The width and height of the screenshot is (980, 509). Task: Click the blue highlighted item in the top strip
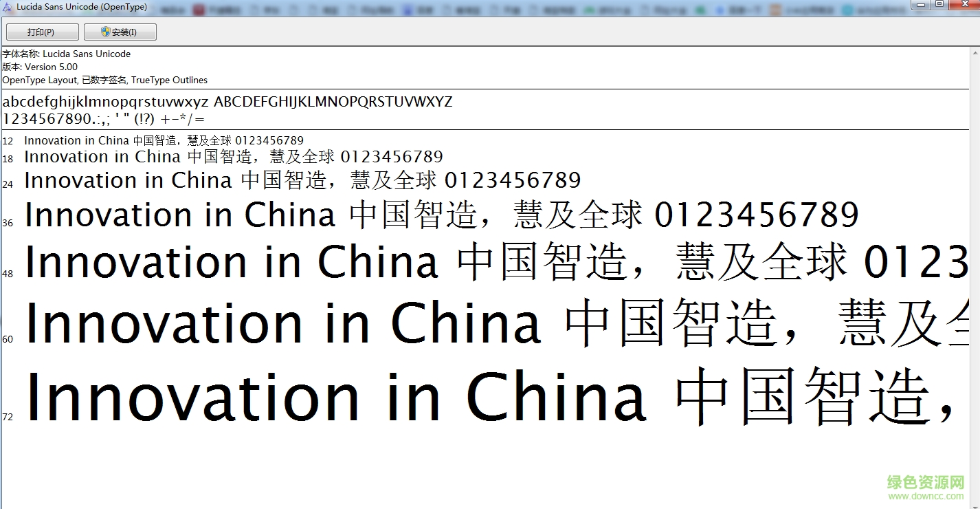408,8
